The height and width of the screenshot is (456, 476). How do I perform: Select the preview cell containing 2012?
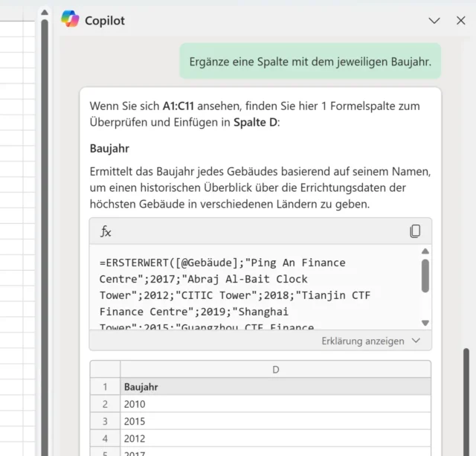135,438
